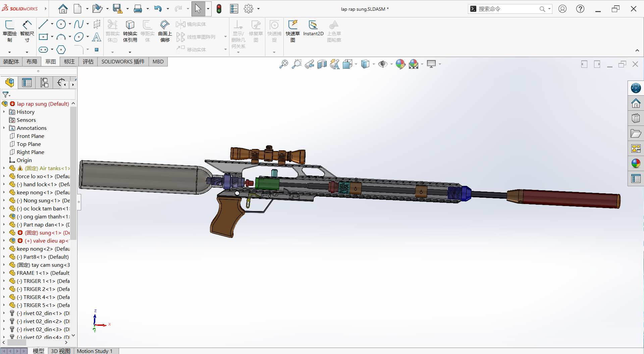Toggle the Select cursor tool
This screenshot has width=644, height=354.
198,9
